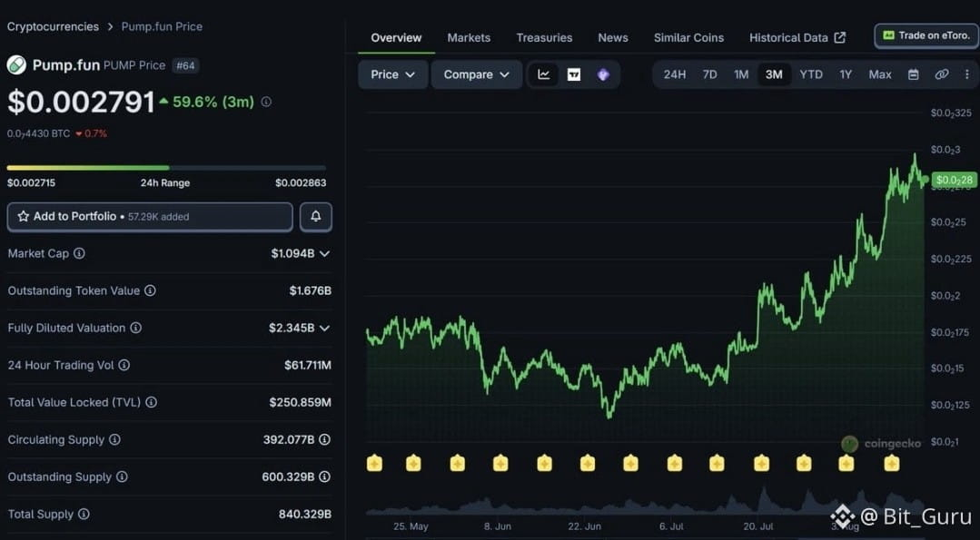Image resolution: width=980 pixels, height=540 pixels.
Task: Switch to the Overview tab
Action: (x=396, y=38)
